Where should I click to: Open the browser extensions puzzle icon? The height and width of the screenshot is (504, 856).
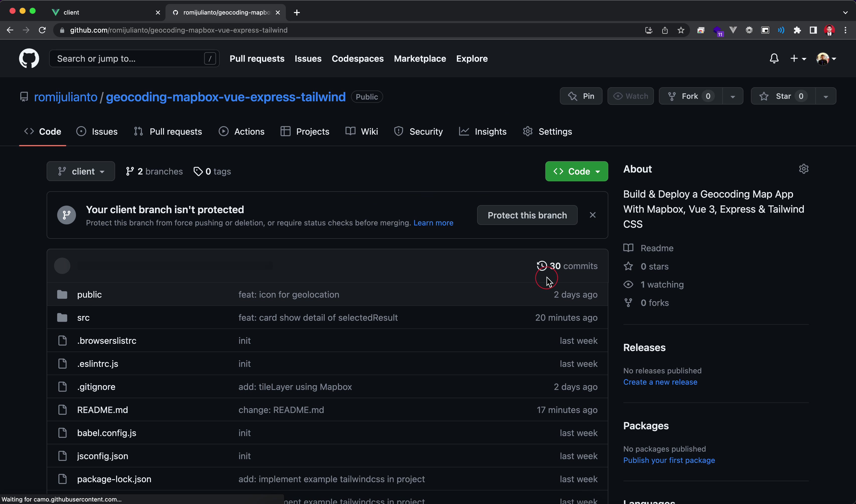[x=797, y=30]
